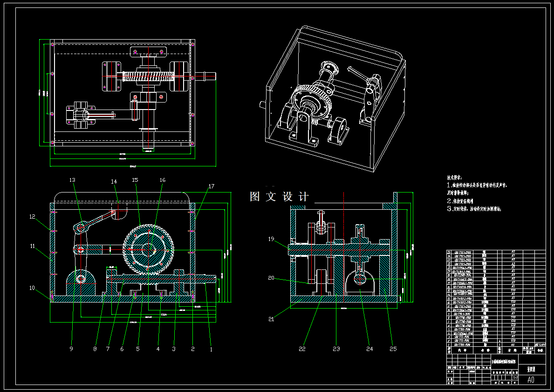Click part number label 23
554x392 pixels.
coord(336,349)
